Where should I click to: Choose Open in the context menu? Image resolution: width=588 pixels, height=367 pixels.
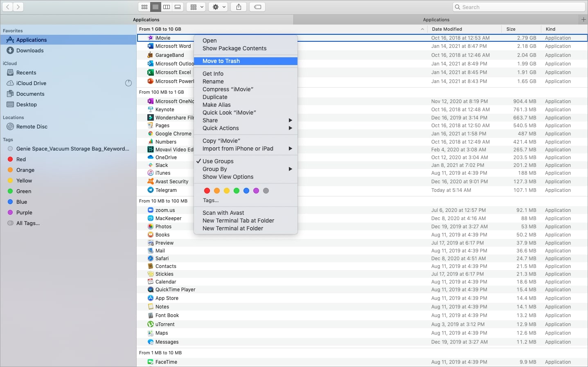[x=246, y=41]
